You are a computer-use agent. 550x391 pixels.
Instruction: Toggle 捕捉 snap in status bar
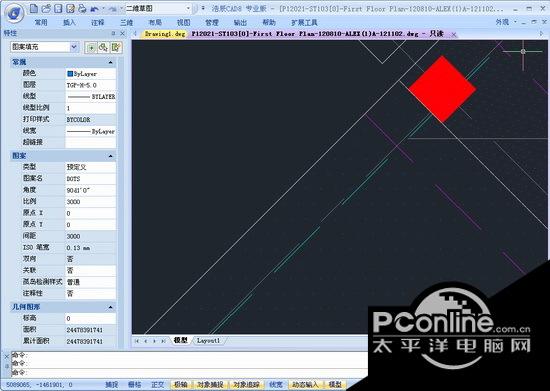(x=112, y=385)
